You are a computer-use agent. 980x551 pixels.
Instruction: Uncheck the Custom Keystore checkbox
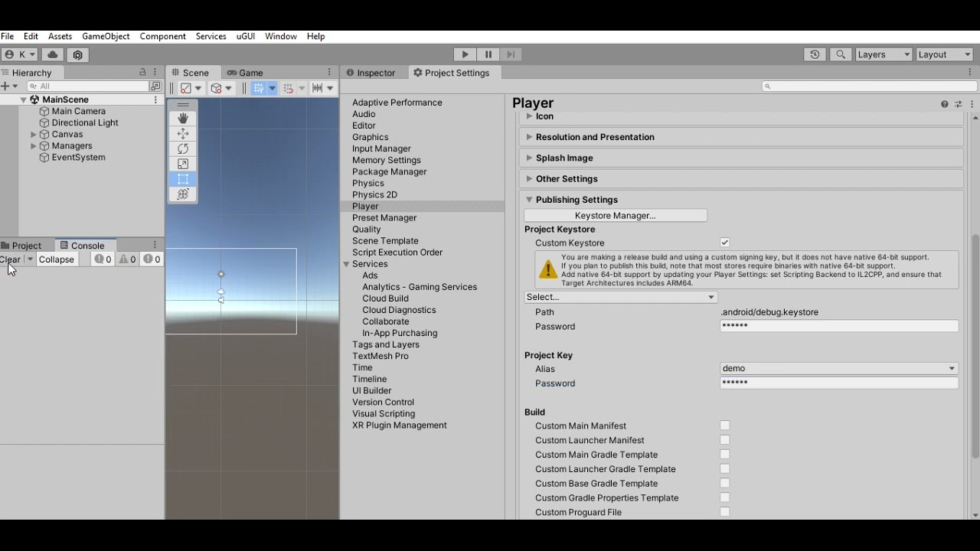click(x=724, y=243)
